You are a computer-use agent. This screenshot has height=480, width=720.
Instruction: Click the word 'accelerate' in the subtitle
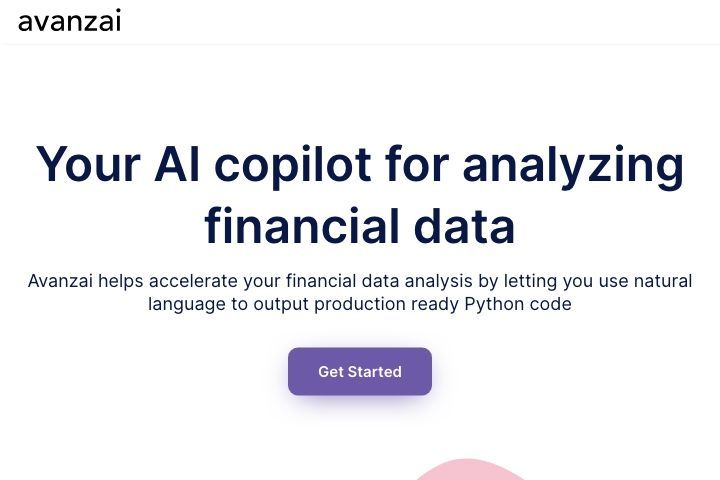(x=193, y=281)
